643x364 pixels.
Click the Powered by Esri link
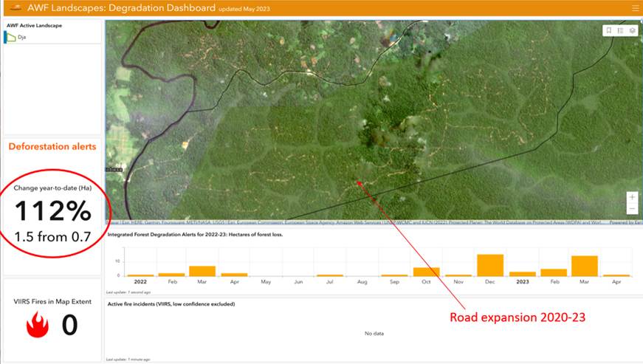626,222
